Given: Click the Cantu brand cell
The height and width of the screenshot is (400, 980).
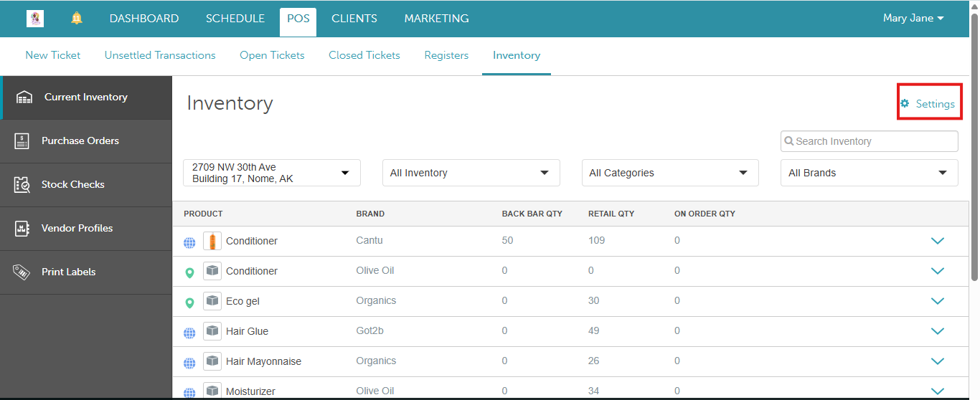Looking at the screenshot, I should 369,240.
